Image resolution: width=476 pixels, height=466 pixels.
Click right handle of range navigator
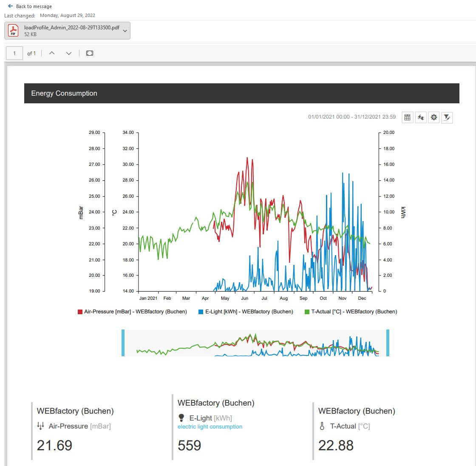coord(388,343)
